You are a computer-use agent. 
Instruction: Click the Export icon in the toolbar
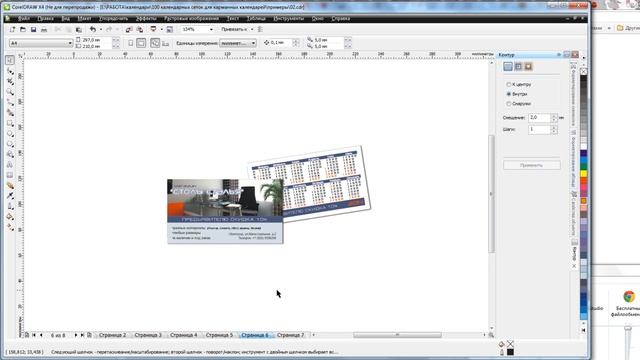[140, 29]
